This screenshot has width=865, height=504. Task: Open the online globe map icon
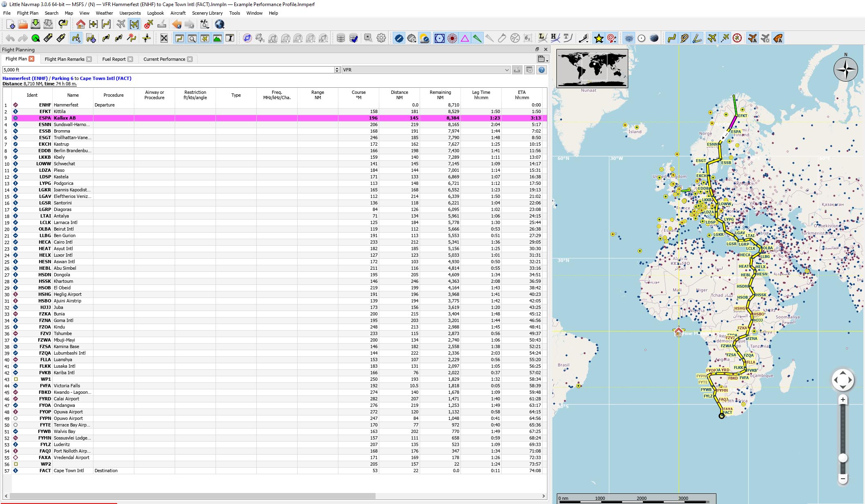220,24
